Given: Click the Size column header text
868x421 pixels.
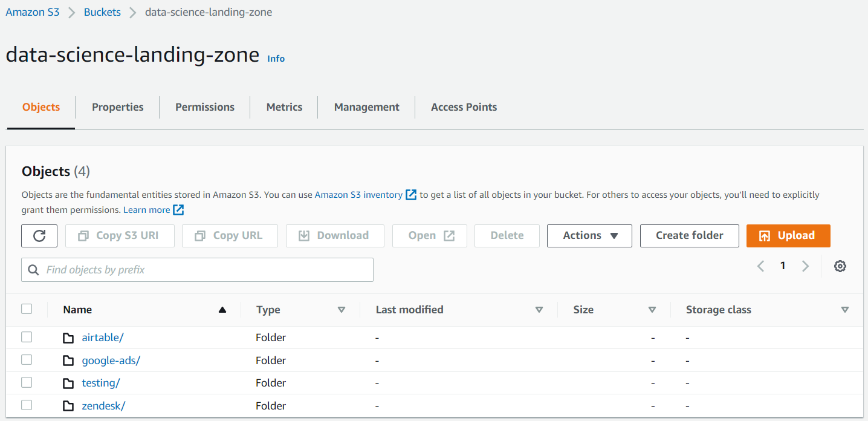Looking at the screenshot, I should coord(583,310).
